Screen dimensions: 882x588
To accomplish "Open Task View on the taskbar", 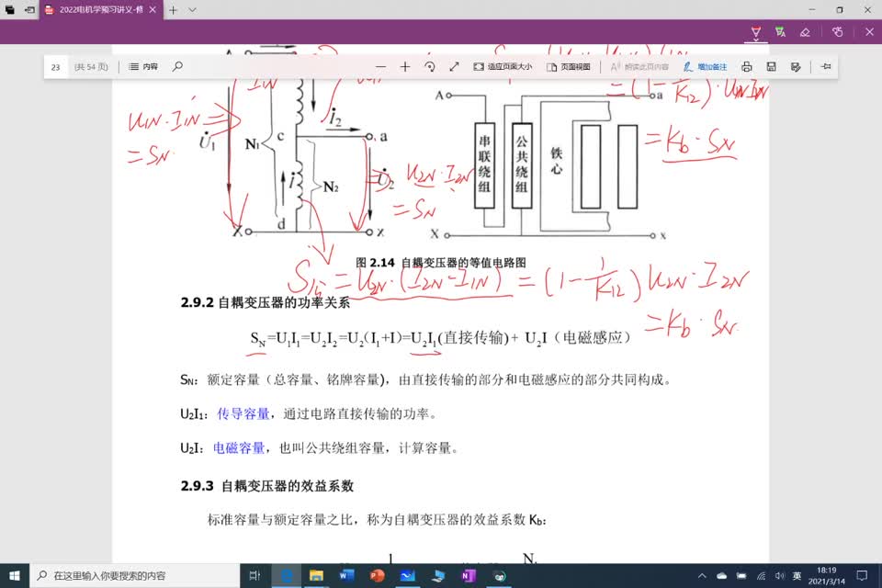I will click(254, 576).
